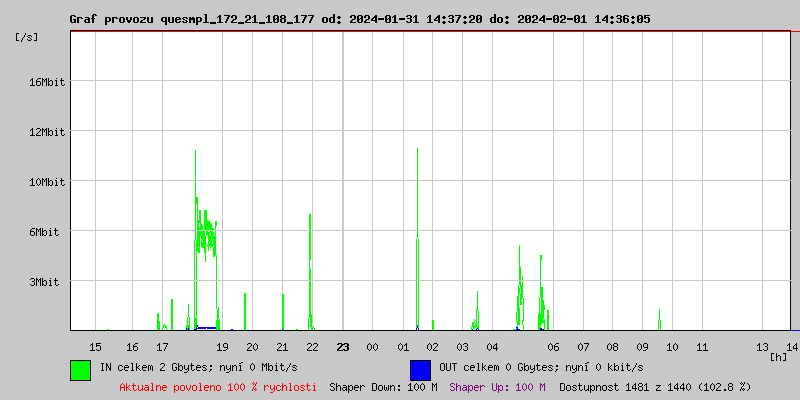Select the 11 hour marker on time axis
The width and height of the screenshot is (800, 400).
click(702, 347)
